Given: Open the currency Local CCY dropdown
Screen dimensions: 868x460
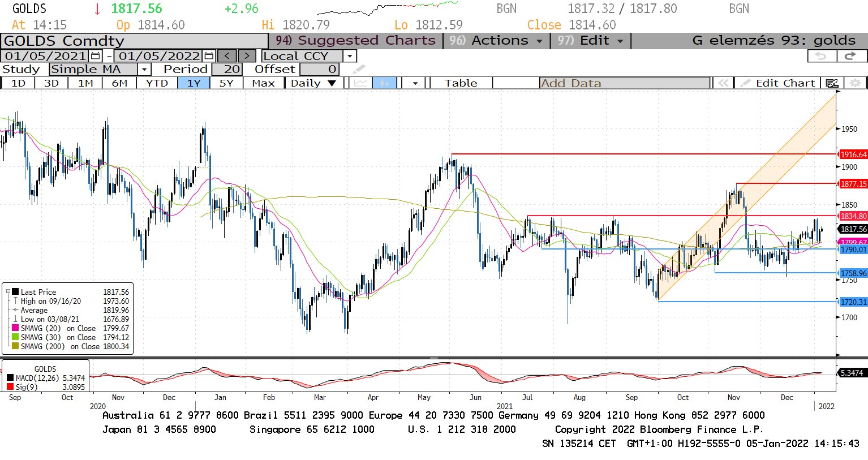Looking at the screenshot, I should pos(350,56).
